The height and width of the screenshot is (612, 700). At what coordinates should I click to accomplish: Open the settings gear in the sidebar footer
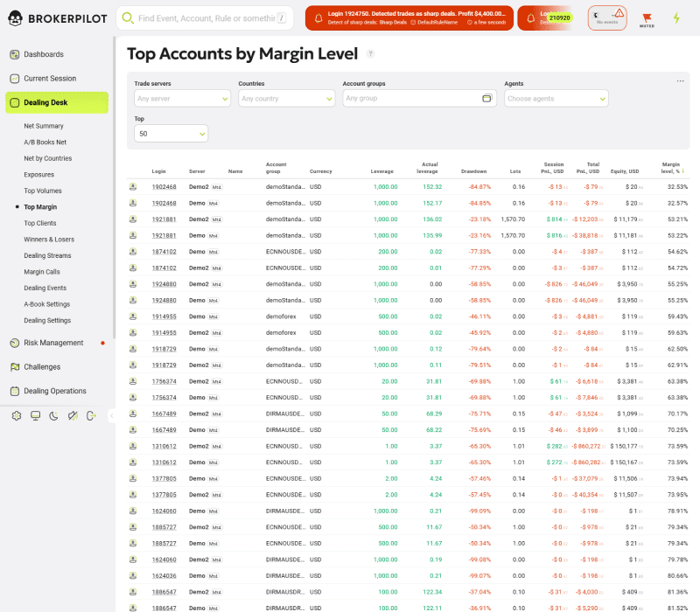point(16,416)
